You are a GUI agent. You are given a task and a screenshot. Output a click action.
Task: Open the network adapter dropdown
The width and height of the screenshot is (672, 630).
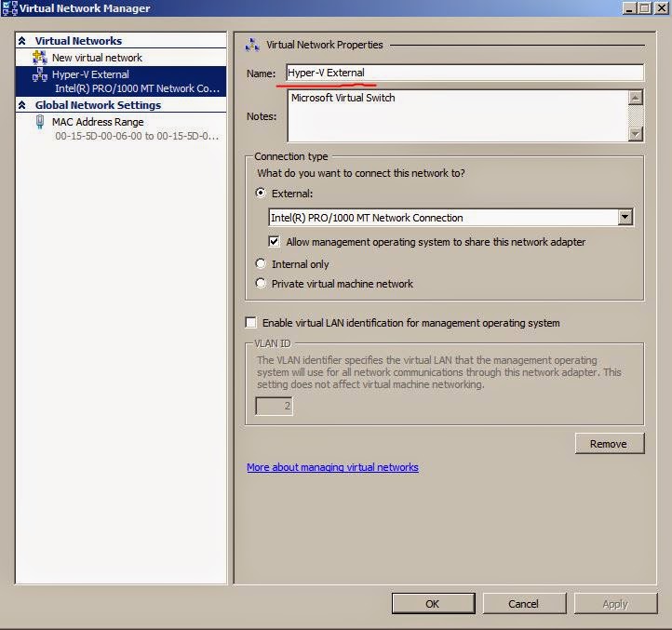625,217
